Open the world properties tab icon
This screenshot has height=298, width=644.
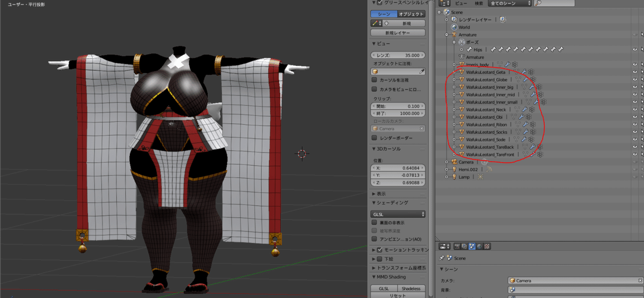coord(480,246)
